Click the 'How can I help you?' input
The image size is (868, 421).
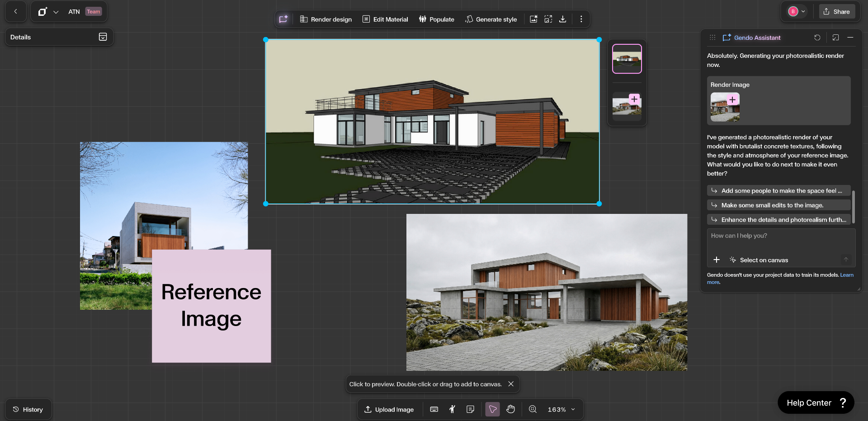coord(780,236)
